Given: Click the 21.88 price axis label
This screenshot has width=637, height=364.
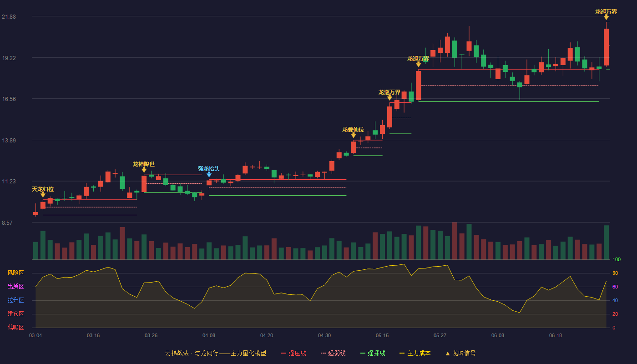Looking at the screenshot, I should click(x=9, y=17).
